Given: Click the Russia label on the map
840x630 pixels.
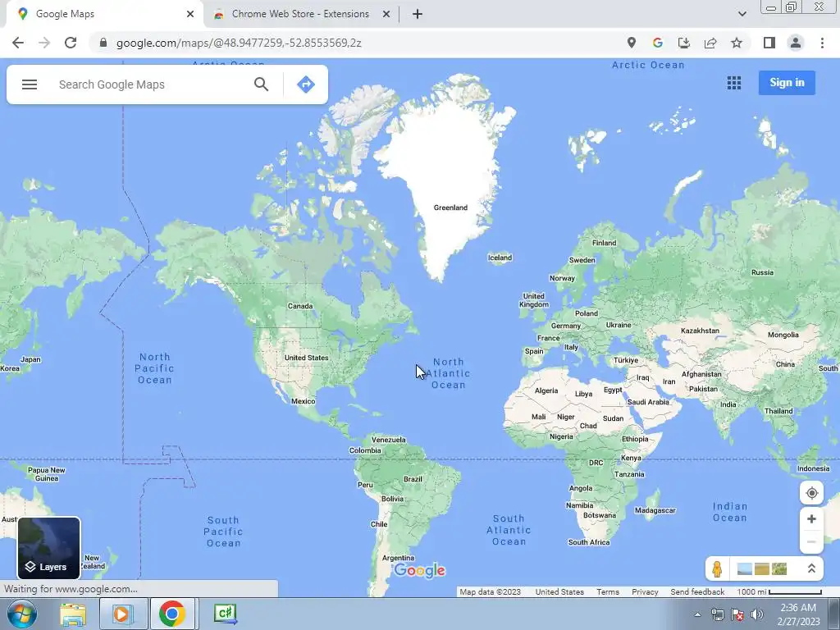Looking at the screenshot, I should point(762,272).
